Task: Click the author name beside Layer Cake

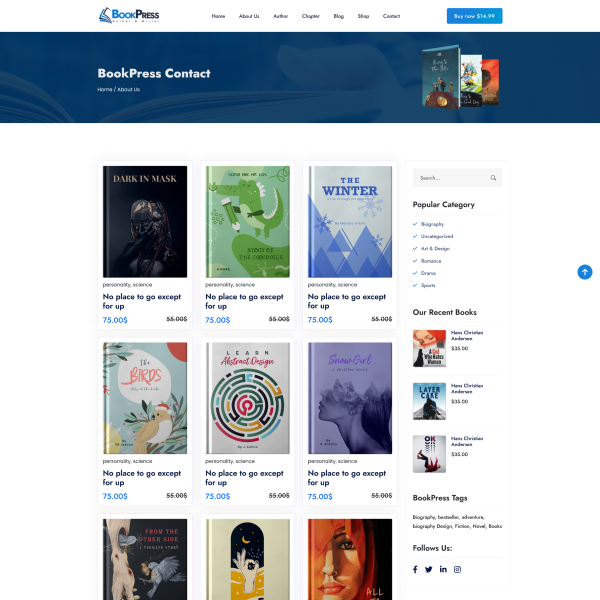Action: (467, 388)
